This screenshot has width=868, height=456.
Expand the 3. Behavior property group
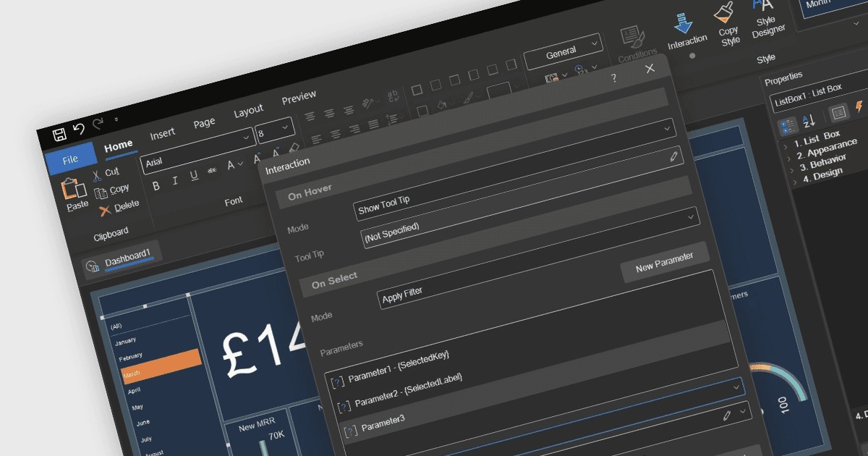pyautogui.click(x=792, y=169)
